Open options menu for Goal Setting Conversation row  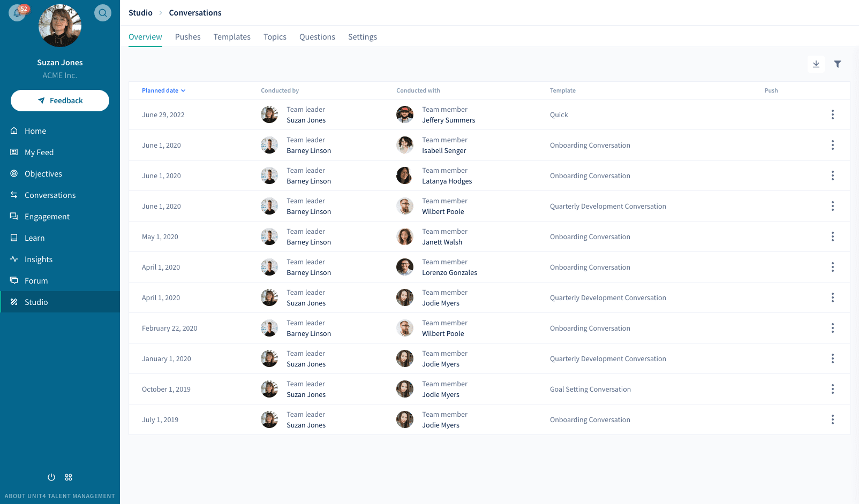[x=833, y=389]
